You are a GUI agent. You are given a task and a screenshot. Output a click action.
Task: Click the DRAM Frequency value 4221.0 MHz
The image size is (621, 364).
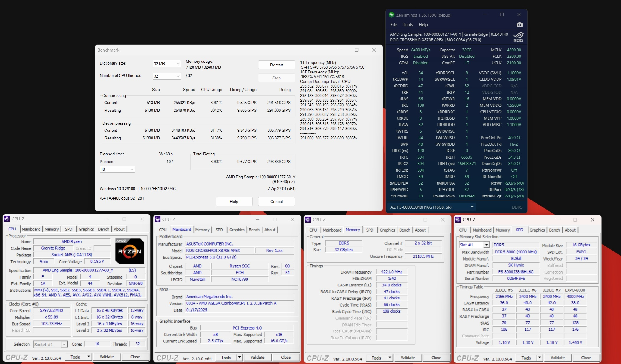tap(392, 272)
